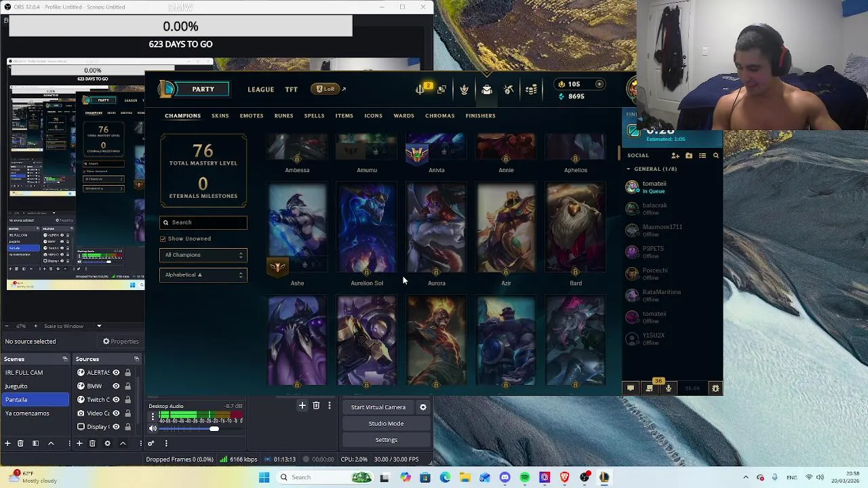The width and height of the screenshot is (868, 488).
Task: Collapse the GENERAL (1/8) friends group
Action: click(x=628, y=169)
